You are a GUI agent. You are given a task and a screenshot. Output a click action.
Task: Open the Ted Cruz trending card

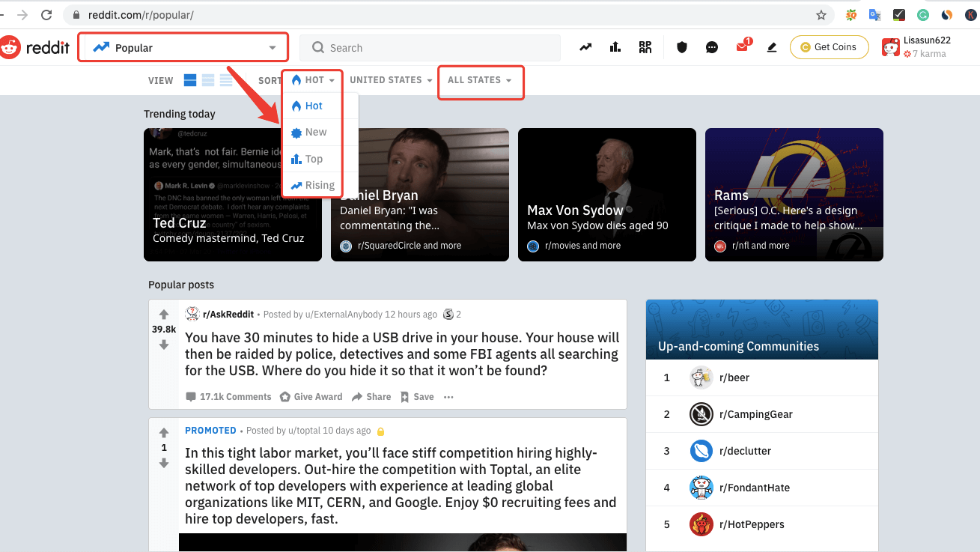pyautogui.click(x=233, y=195)
